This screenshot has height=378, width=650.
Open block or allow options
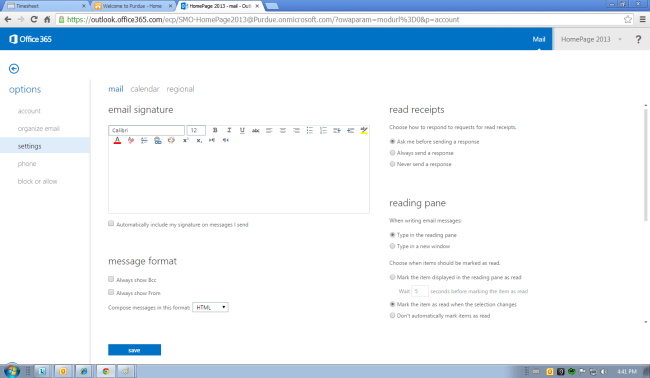point(37,182)
